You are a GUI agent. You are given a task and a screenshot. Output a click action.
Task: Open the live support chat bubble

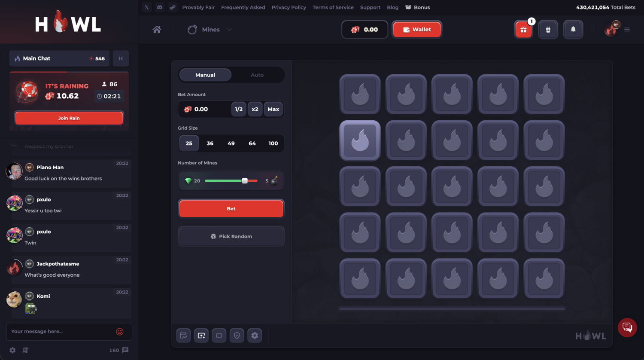pyautogui.click(x=627, y=327)
